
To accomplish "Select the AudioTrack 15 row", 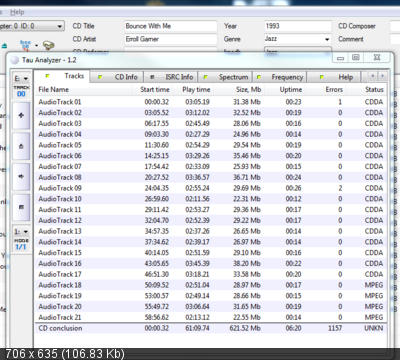I will pos(211,253).
